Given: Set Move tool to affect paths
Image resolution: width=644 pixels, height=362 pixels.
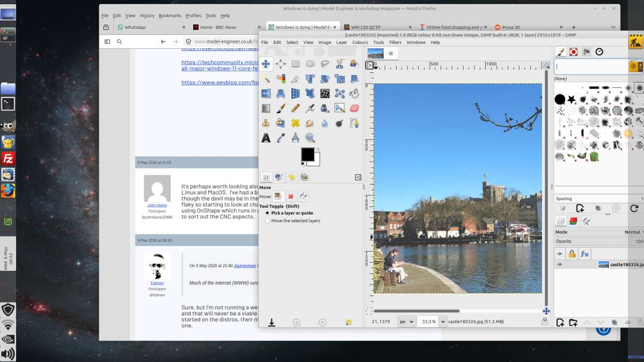Looking at the screenshot, I should (x=303, y=196).
